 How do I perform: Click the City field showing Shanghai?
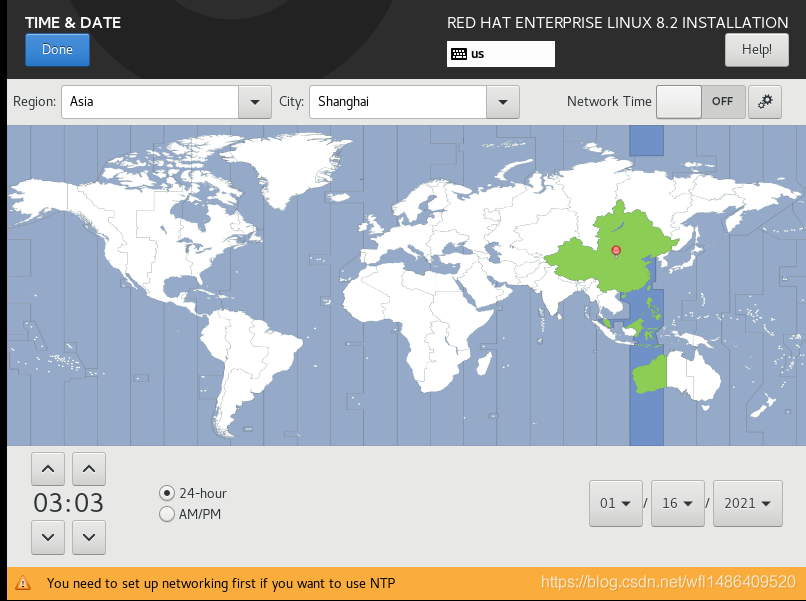point(398,102)
